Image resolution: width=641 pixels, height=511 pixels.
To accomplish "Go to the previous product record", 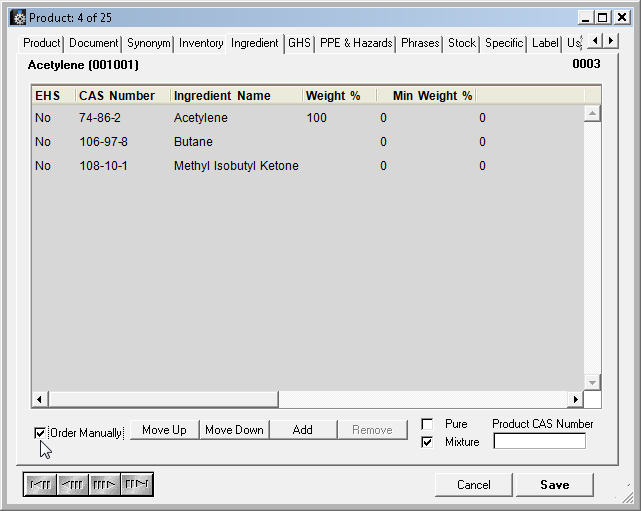I will [72, 485].
